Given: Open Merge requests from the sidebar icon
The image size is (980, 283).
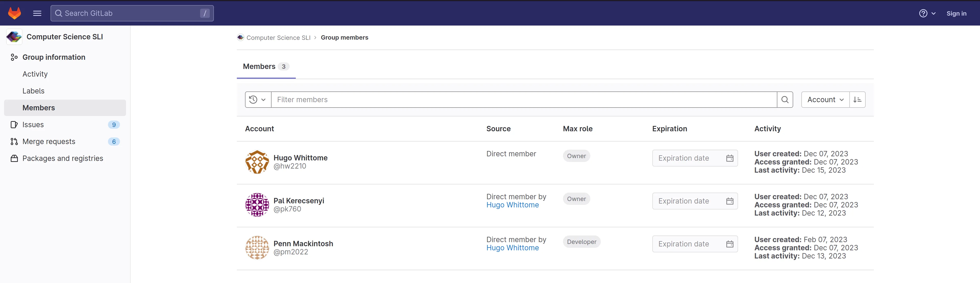Looking at the screenshot, I should click(x=14, y=141).
